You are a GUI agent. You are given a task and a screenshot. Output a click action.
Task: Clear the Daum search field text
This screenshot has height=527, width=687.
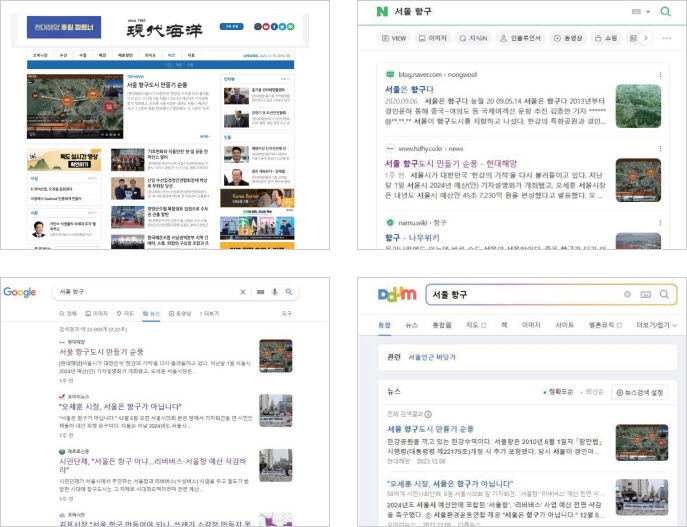click(x=627, y=295)
